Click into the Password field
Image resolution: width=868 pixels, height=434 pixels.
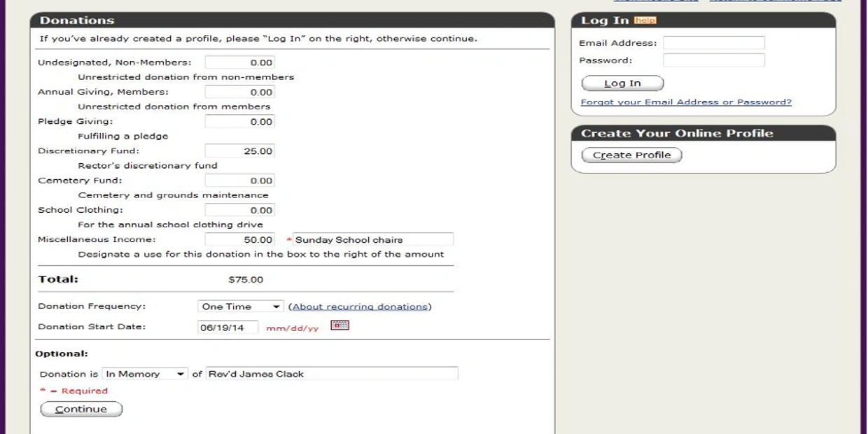[x=713, y=61]
